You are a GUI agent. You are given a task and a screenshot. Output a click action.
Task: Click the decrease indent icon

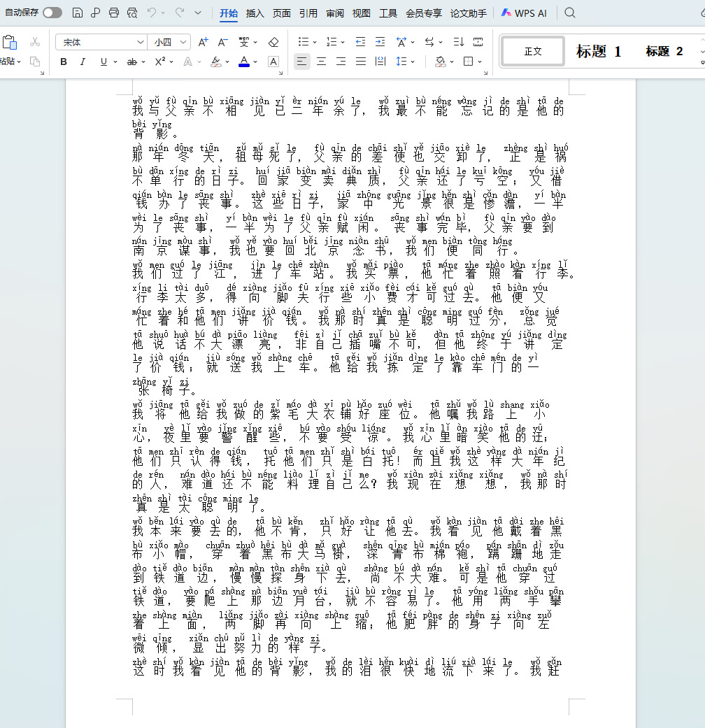[360, 42]
